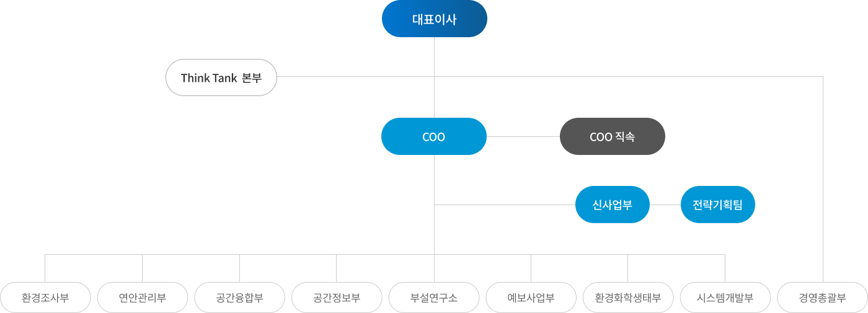This screenshot has height=313, width=868.
Task: Select the 예보사업부 department box
Action: [x=531, y=298]
